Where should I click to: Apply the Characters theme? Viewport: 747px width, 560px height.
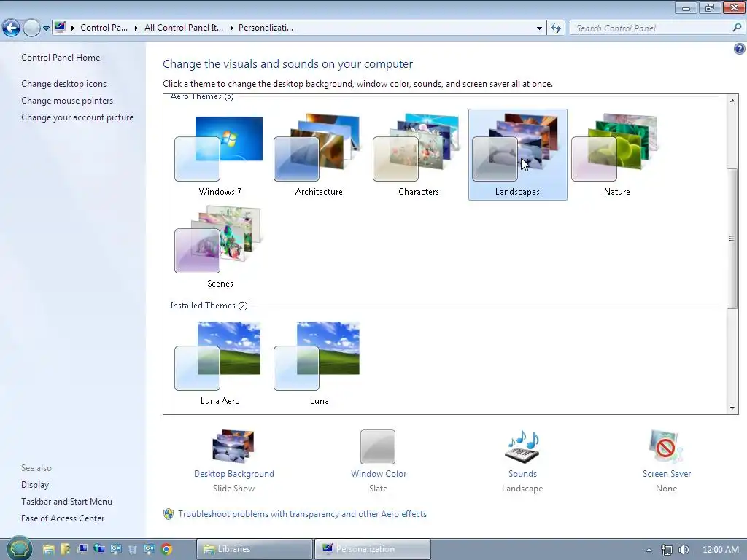pos(418,155)
